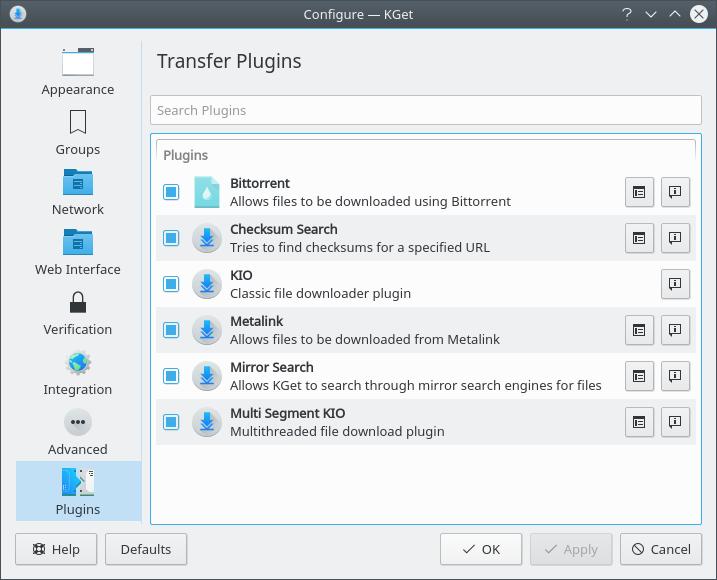Open Metalink plugin configure button
The image size is (717, 580).
(639, 330)
